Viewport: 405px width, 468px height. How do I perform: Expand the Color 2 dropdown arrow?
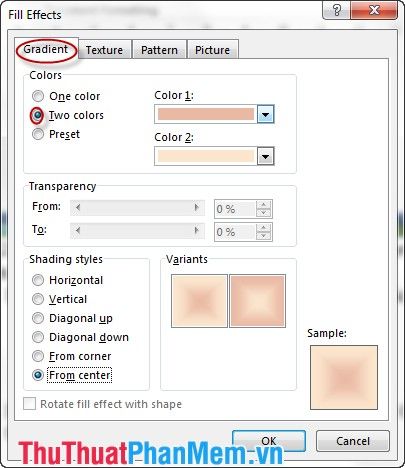[265, 156]
